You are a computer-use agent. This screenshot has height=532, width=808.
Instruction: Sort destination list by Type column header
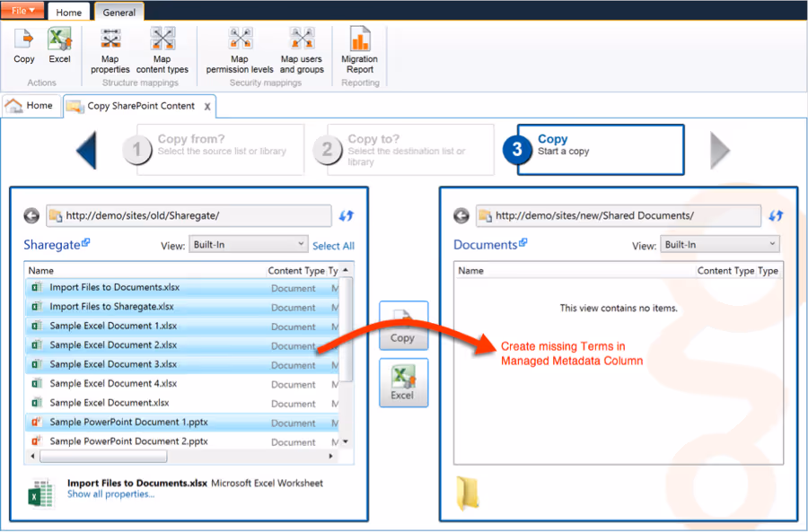tap(768, 270)
